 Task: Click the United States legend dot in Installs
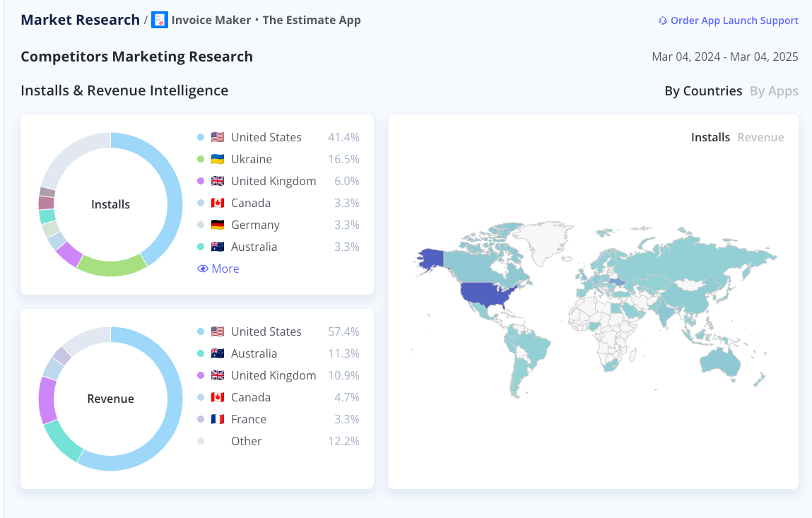point(201,137)
